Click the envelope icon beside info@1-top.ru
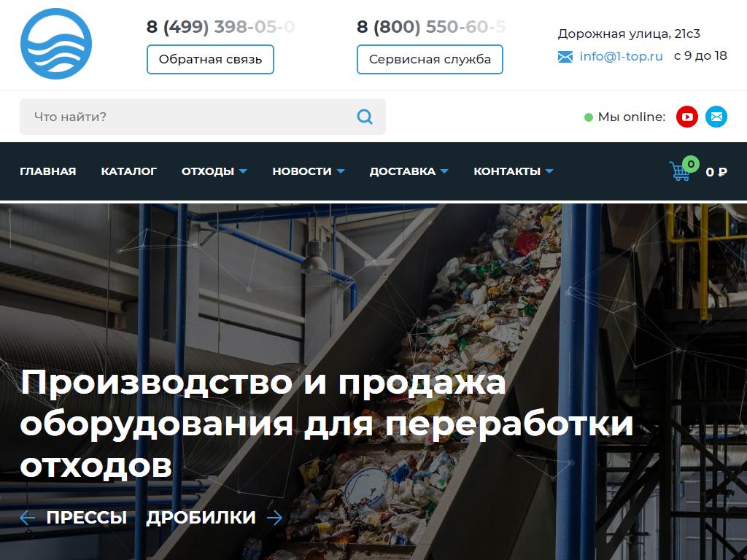 565,57
